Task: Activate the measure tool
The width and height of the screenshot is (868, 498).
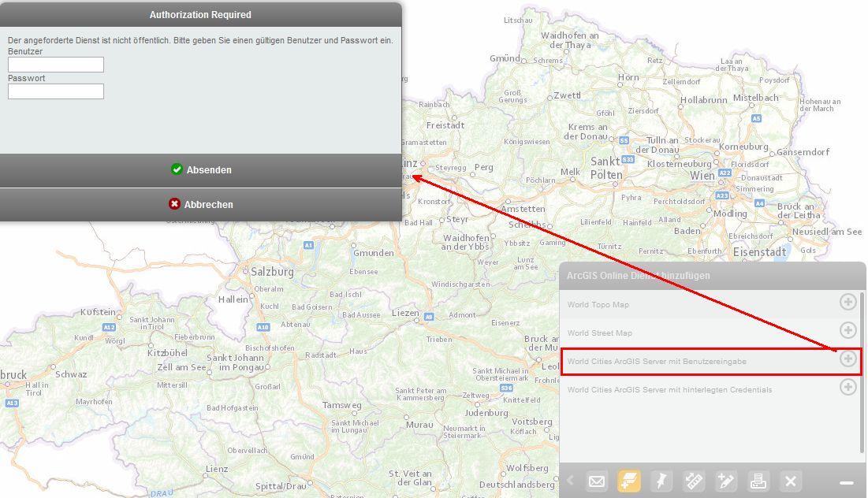Action: (693, 481)
